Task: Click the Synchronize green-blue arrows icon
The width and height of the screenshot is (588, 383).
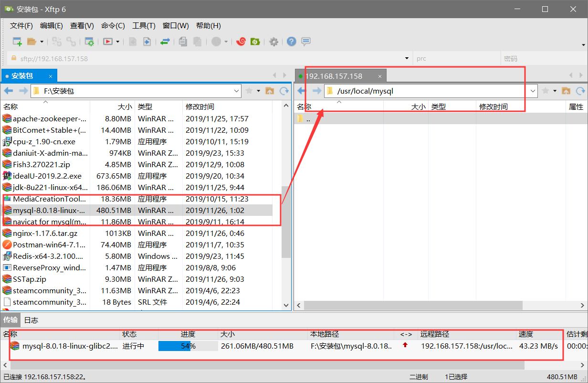Action: point(165,42)
